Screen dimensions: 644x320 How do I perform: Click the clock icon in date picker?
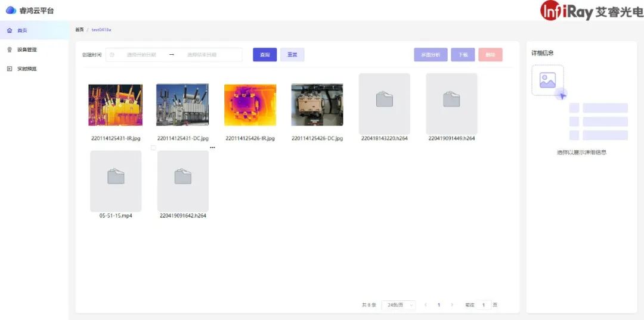point(112,55)
